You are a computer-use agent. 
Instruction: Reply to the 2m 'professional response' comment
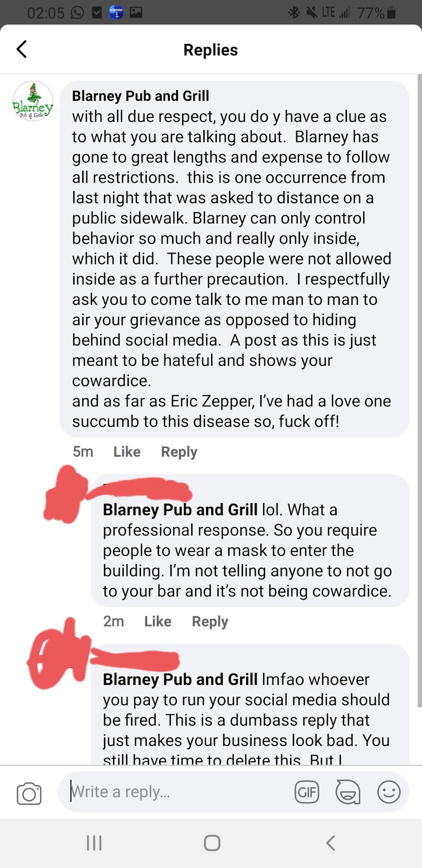(x=210, y=621)
